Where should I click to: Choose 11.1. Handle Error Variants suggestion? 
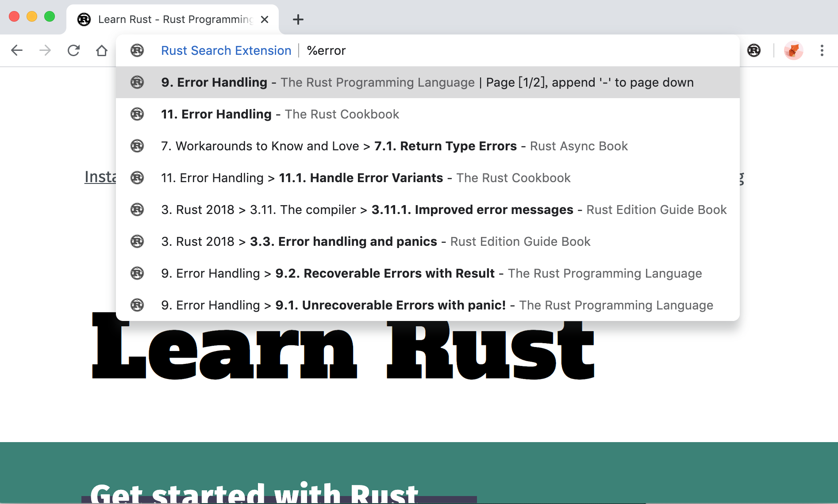[428, 178]
